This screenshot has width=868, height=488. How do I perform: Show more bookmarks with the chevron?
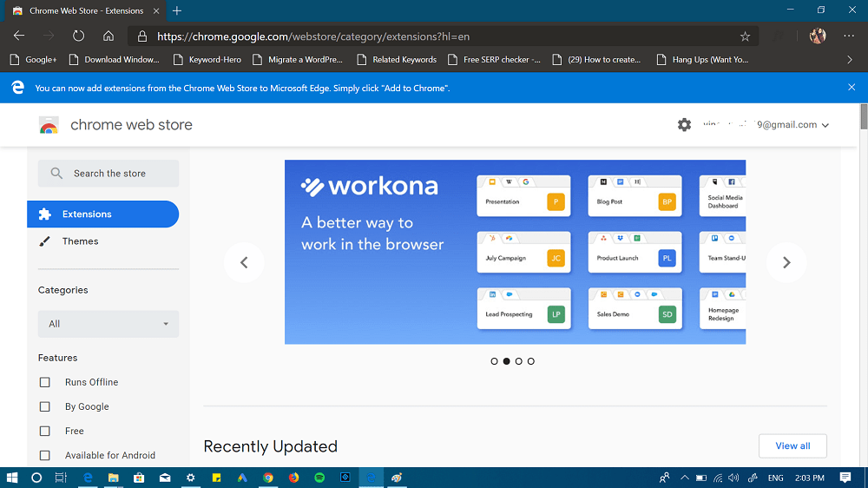click(x=850, y=59)
